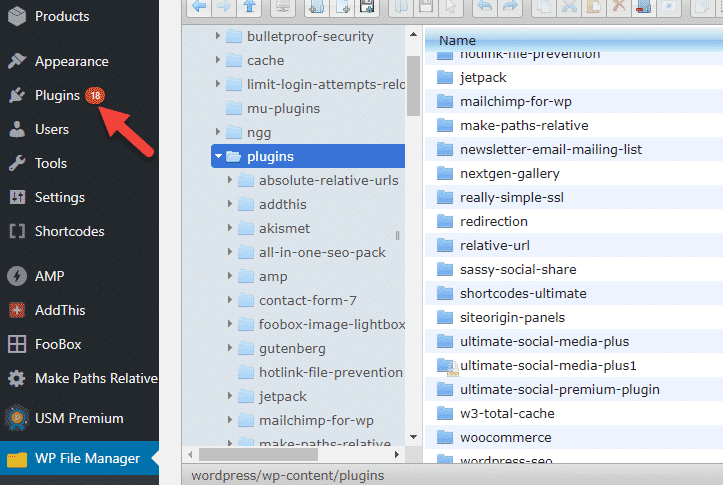Viewport: 723px width, 485px height.
Task: Expand the contact-form-7 tree folder
Action: (230, 300)
